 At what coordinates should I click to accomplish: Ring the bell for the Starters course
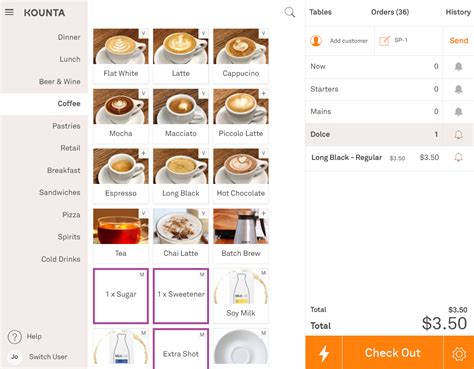(x=459, y=89)
